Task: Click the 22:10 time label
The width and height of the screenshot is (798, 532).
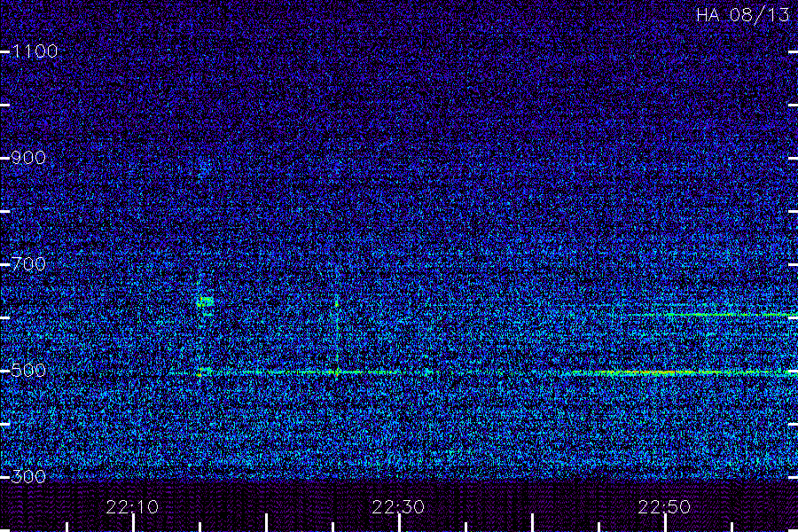Action: click(x=132, y=507)
